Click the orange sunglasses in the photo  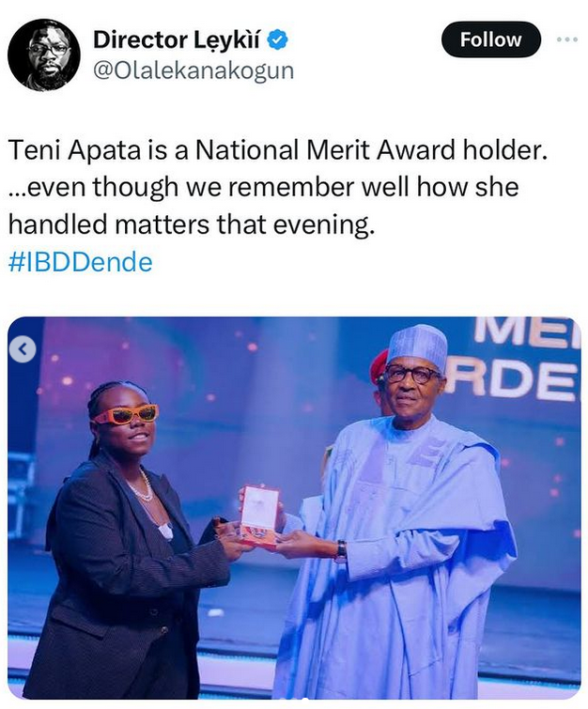[126, 415]
